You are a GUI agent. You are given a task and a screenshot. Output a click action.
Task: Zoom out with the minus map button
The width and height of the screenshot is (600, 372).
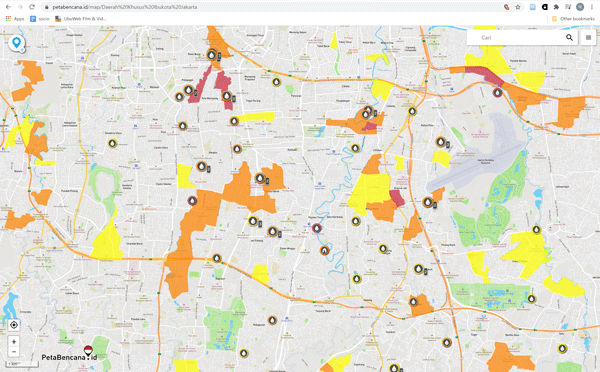pyautogui.click(x=14, y=352)
